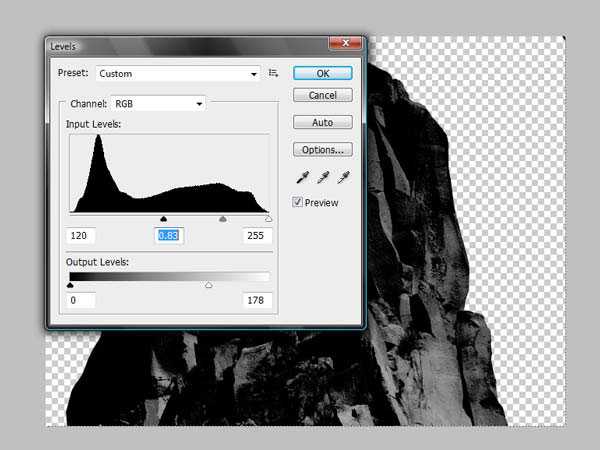
Task: Click the input highlight field showing 255
Action: 257,235
